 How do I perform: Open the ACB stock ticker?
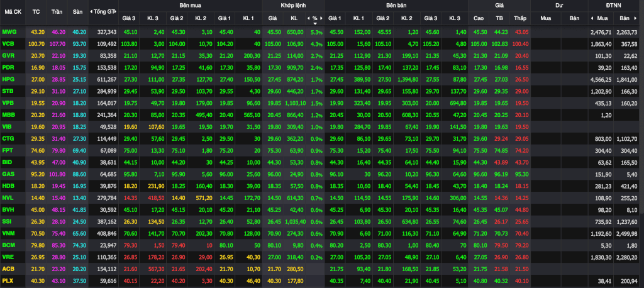coord(8,270)
